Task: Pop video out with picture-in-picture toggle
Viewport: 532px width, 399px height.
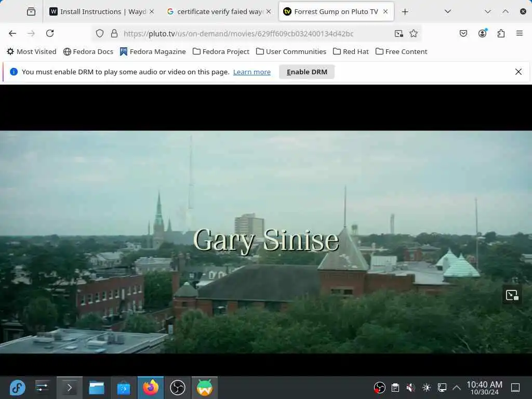Action: (x=512, y=295)
